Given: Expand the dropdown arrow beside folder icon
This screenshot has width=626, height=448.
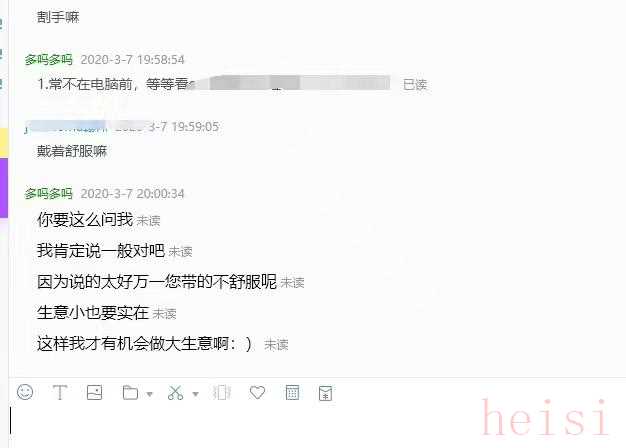Looking at the screenshot, I should coord(150,394).
